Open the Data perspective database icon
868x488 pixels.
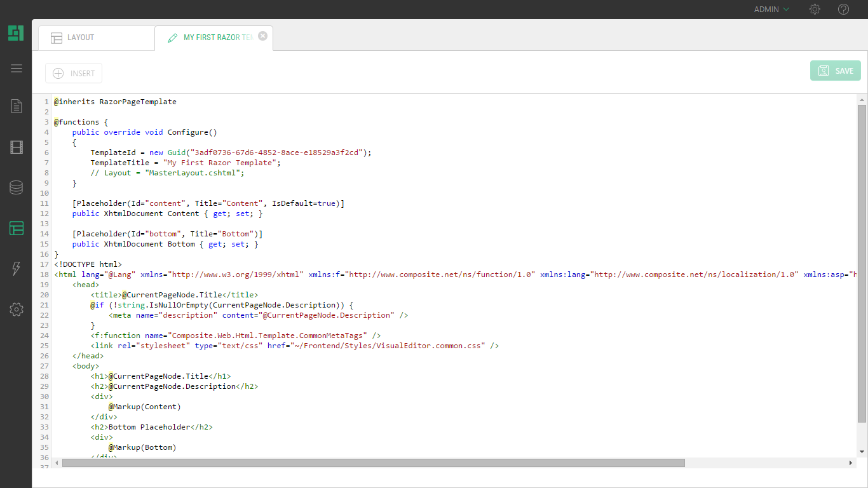[17, 187]
